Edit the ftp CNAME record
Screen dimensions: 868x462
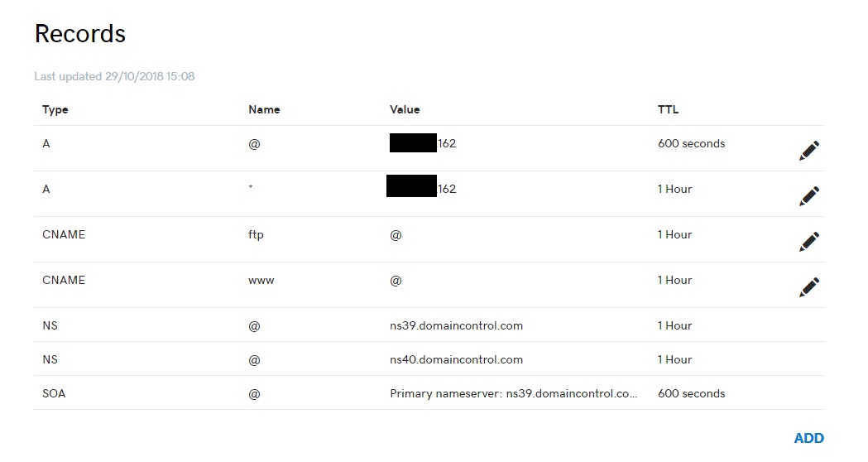tap(808, 241)
